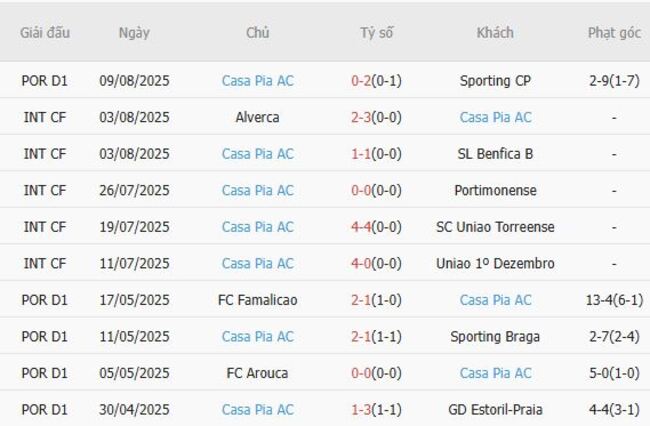Open the FC Arouca team page

(x=257, y=373)
